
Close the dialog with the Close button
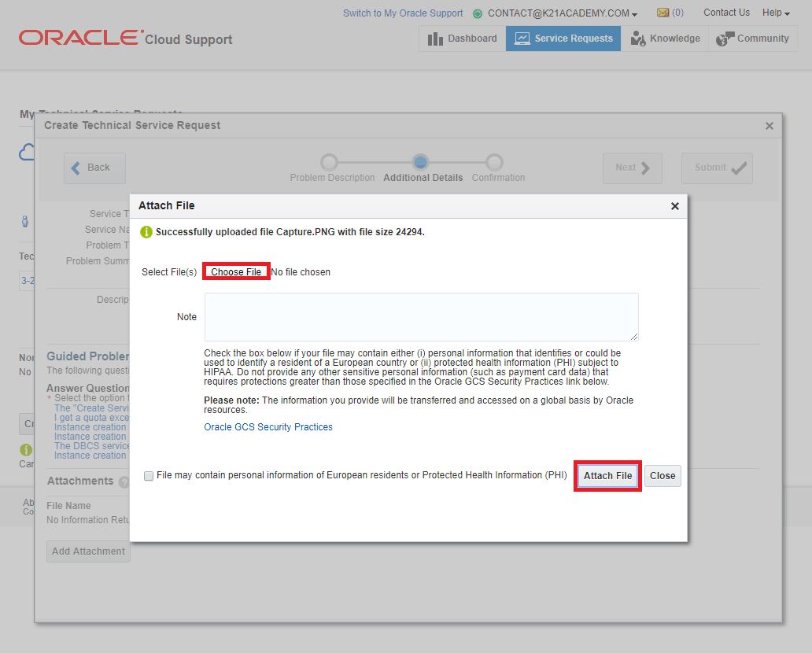coord(662,475)
